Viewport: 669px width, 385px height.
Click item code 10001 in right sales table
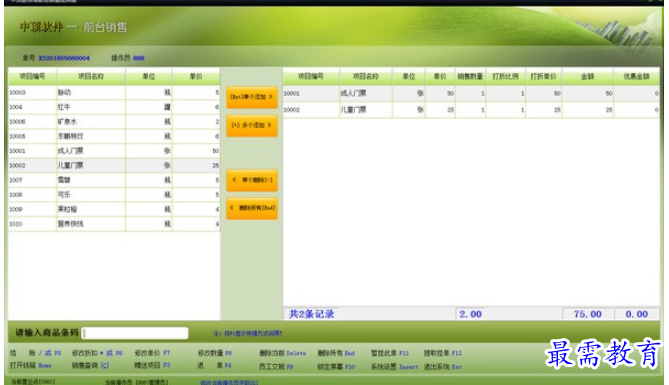[x=291, y=93]
